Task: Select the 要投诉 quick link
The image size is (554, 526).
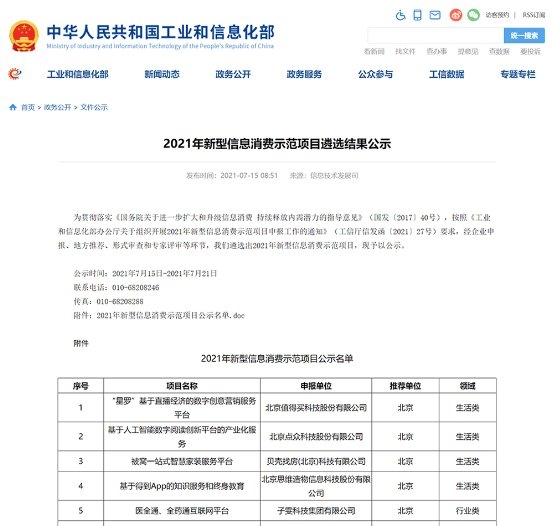Action: pyautogui.click(x=530, y=52)
